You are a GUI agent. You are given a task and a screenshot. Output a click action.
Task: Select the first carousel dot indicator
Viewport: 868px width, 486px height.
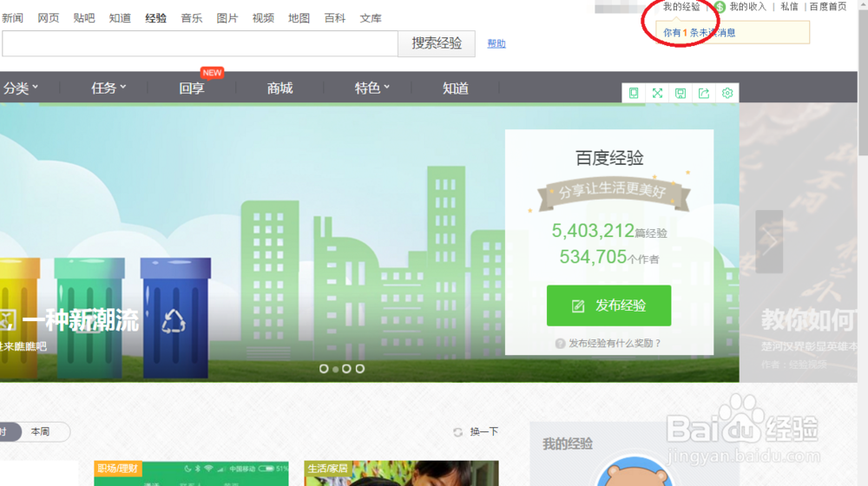(324, 369)
